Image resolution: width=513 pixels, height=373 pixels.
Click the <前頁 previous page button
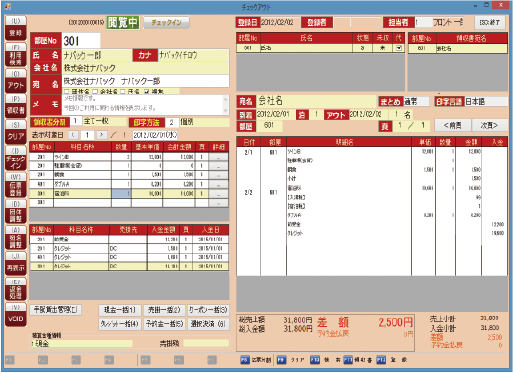453,125
